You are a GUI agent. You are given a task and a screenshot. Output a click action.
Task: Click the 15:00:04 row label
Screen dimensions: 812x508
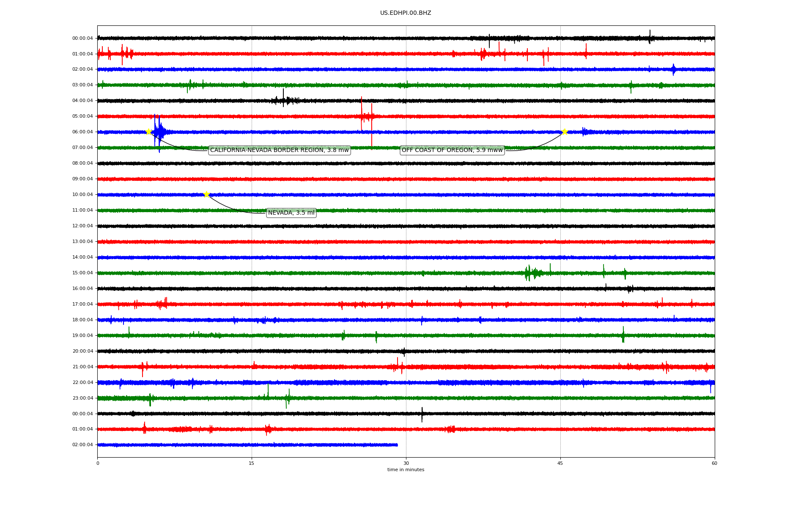pos(82,273)
